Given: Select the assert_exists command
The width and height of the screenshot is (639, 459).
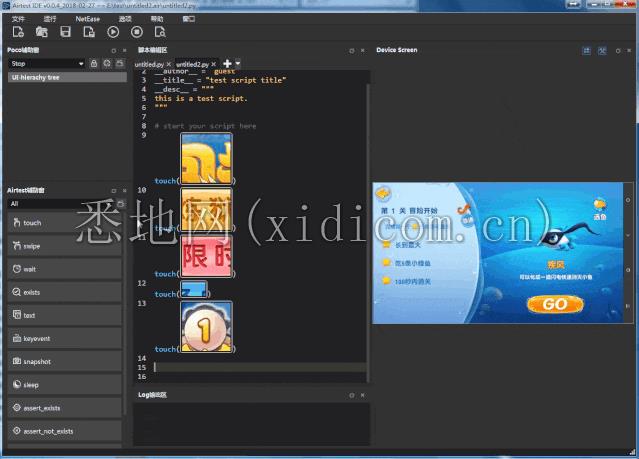Looking at the screenshot, I should [65, 408].
